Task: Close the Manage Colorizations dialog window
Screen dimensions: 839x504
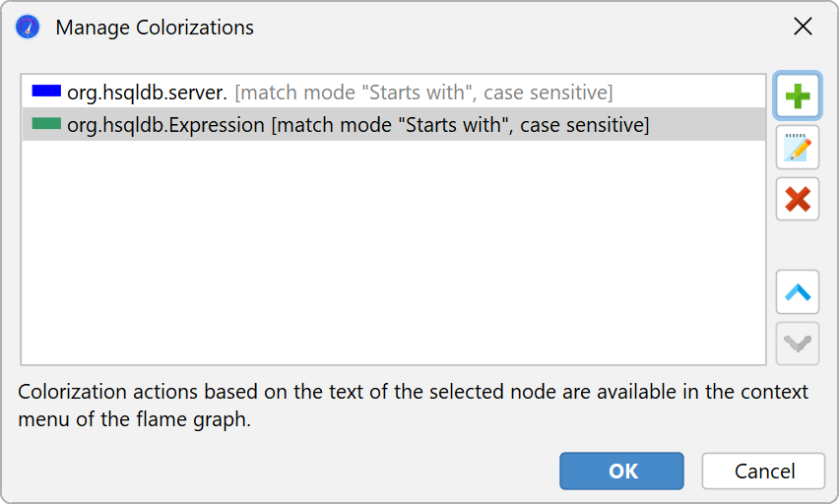Action: 803,27
